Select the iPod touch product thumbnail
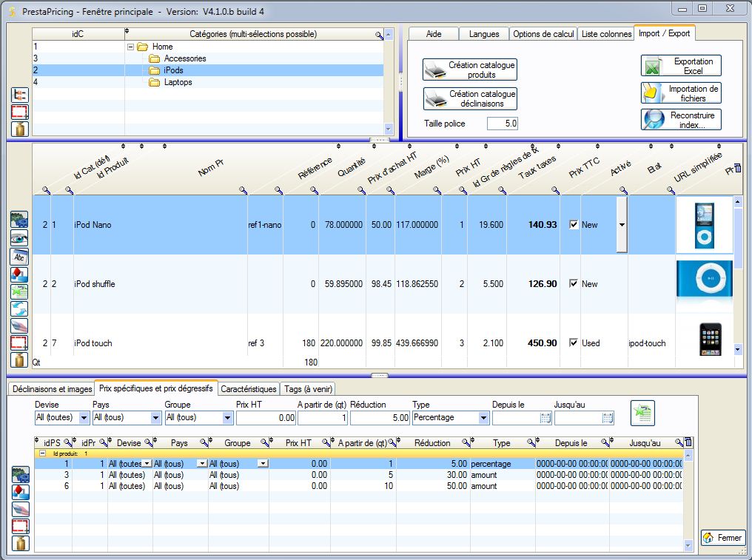 pos(711,340)
